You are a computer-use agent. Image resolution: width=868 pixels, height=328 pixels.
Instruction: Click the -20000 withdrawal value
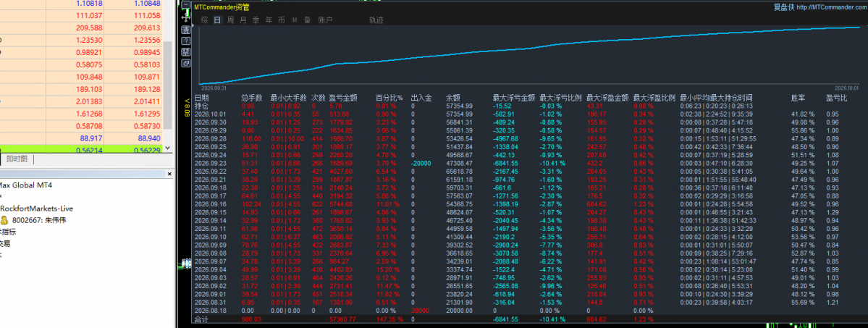click(421, 164)
